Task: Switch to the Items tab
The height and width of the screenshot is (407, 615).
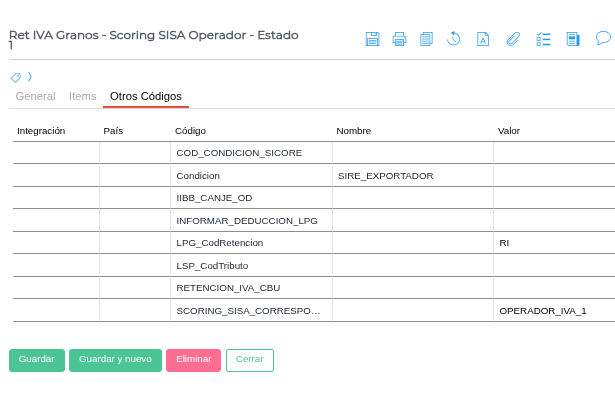Action: 82,97
